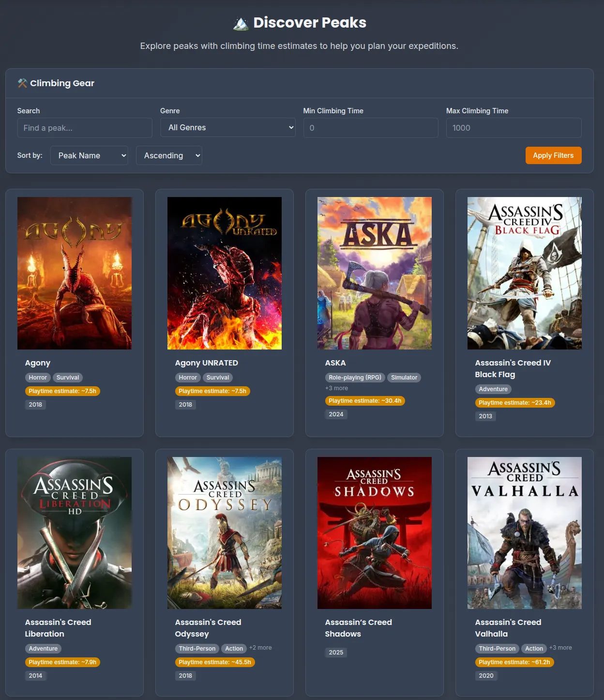
Task: Click the Simulator tag on ASKA
Action: tap(404, 378)
